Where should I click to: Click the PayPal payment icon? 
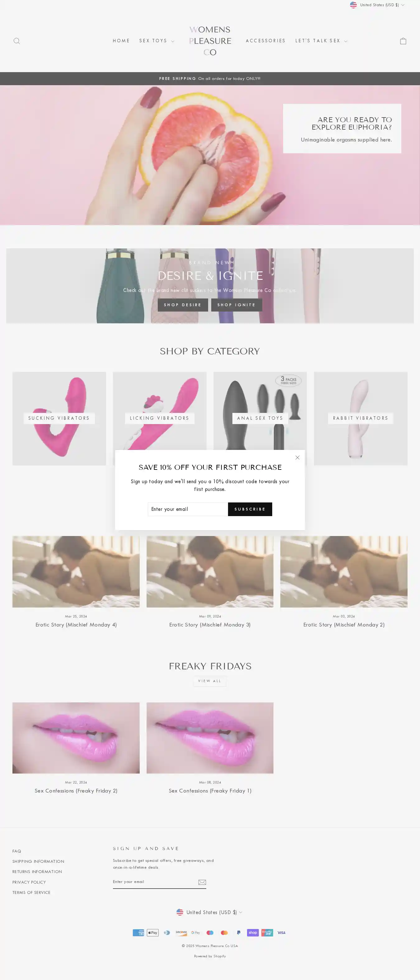point(238,932)
